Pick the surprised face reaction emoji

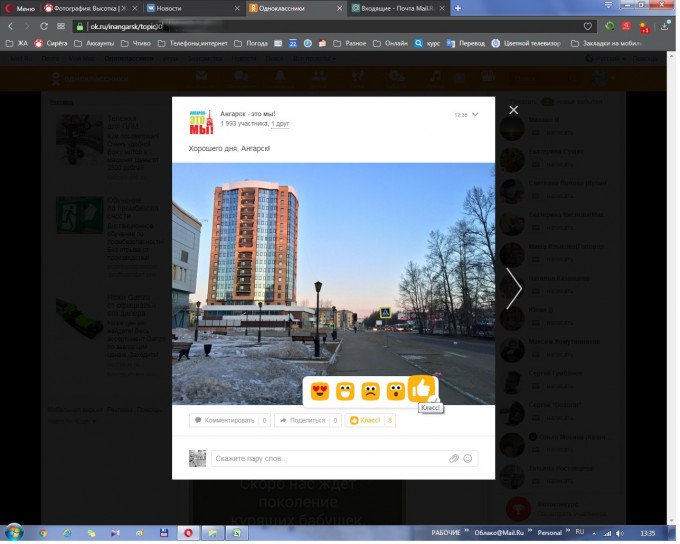tap(395, 391)
